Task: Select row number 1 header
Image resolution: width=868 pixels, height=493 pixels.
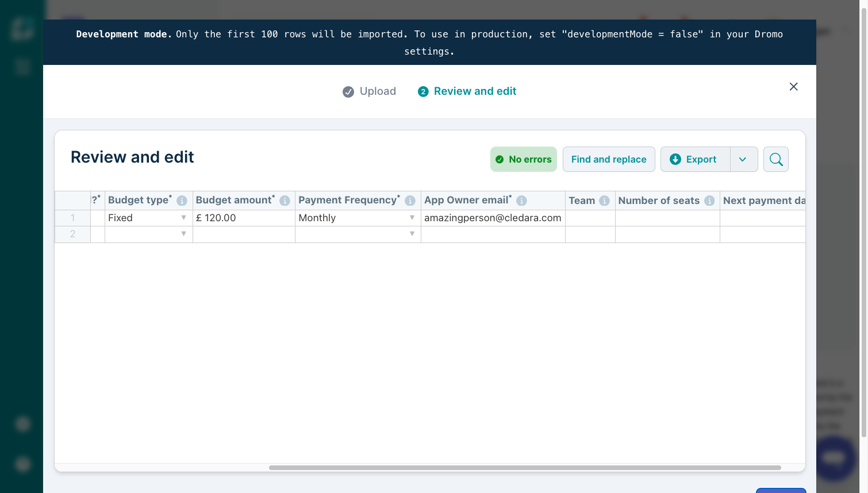Action: pyautogui.click(x=72, y=218)
